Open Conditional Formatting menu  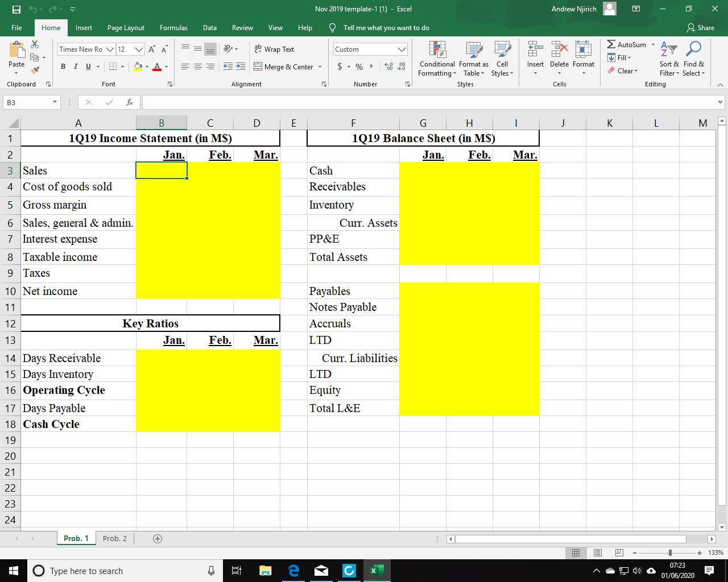437,59
